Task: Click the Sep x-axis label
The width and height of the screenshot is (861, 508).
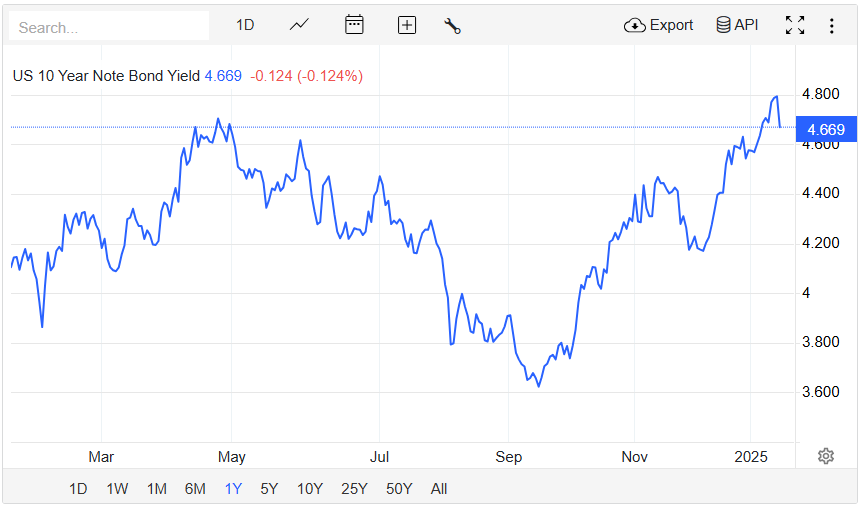Action: point(508,457)
